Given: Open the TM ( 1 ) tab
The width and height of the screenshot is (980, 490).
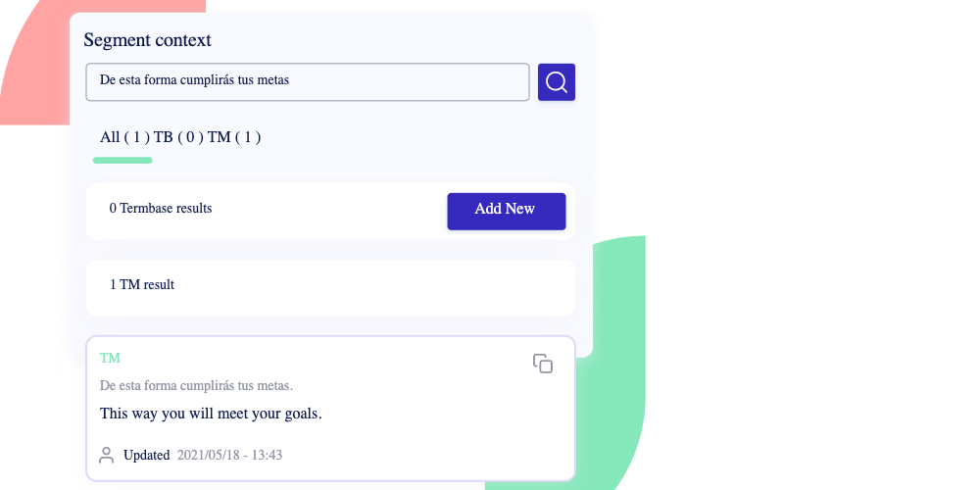Looking at the screenshot, I should [x=234, y=137].
